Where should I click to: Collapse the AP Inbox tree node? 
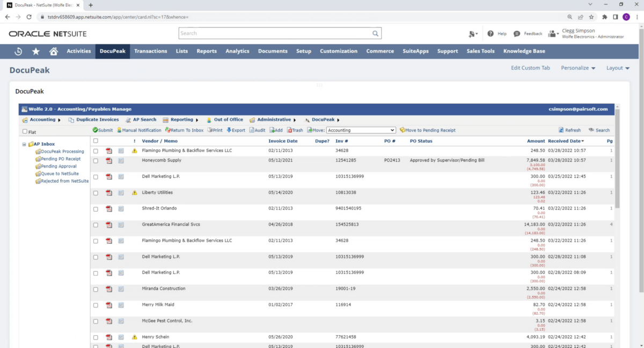pyautogui.click(x=24, y=144)
